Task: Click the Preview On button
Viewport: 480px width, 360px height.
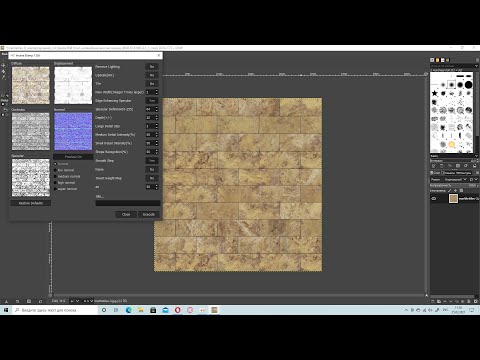Action: click(x=73, y=157)
